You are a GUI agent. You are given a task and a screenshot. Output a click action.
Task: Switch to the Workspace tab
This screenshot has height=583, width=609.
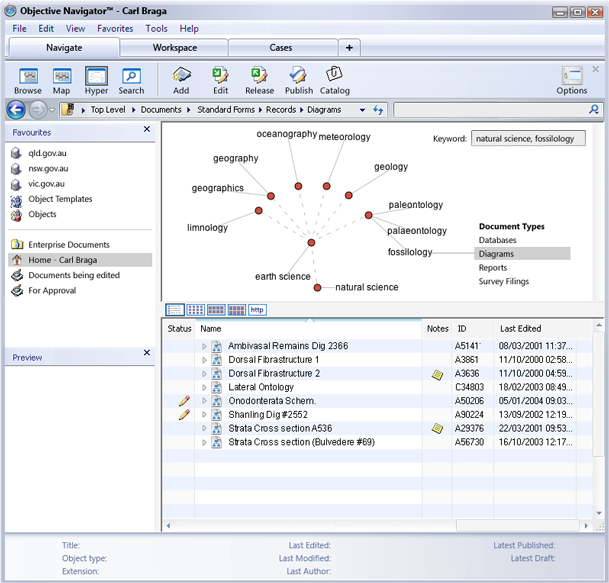[174, 48]
